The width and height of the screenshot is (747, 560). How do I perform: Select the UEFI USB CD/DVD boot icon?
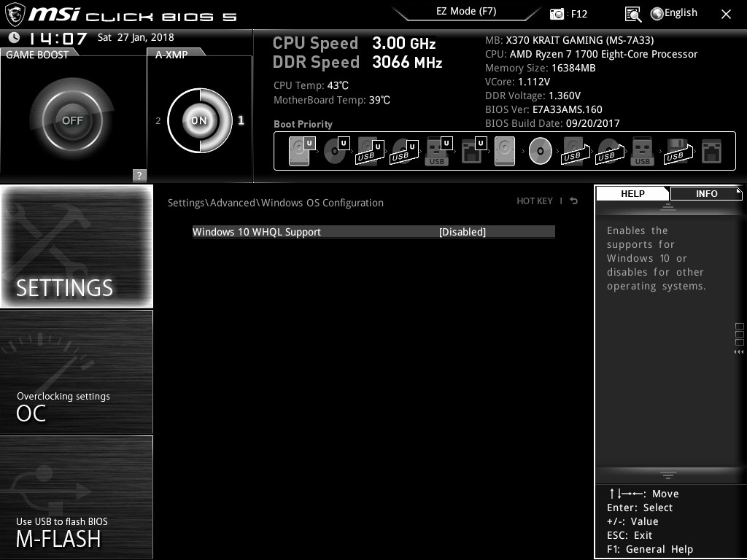(404, 151)
